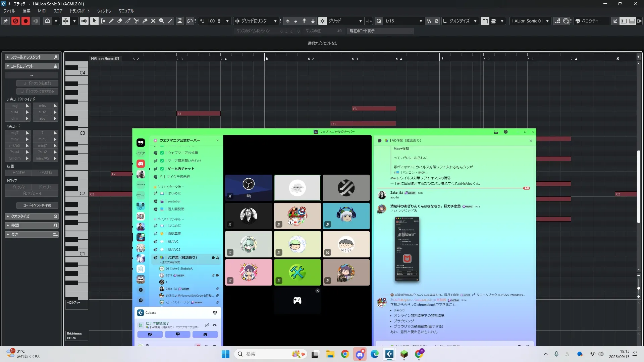
Task: Toggle the Solo Editor button
Action: (x=15, y=21)
